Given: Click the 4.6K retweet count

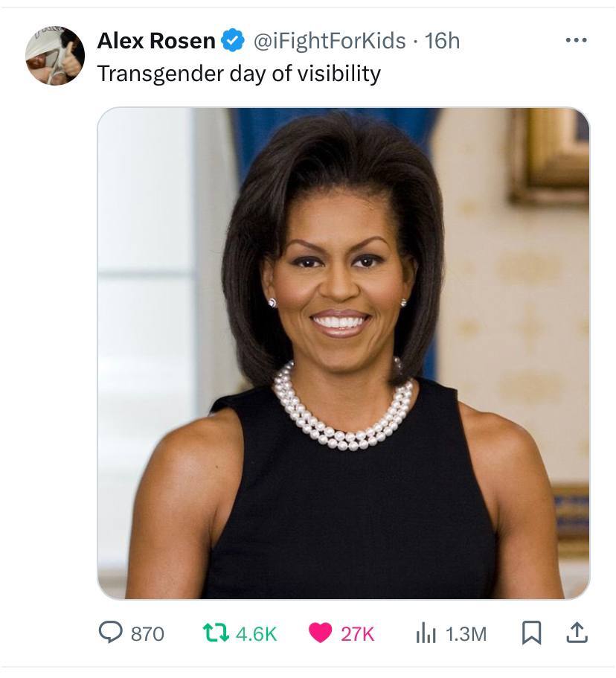Looking at the screenshot, I should click(256, 633).
